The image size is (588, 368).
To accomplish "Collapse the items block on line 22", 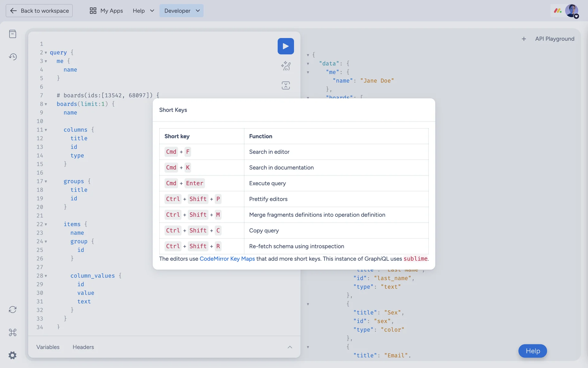I will pos(46,224).
